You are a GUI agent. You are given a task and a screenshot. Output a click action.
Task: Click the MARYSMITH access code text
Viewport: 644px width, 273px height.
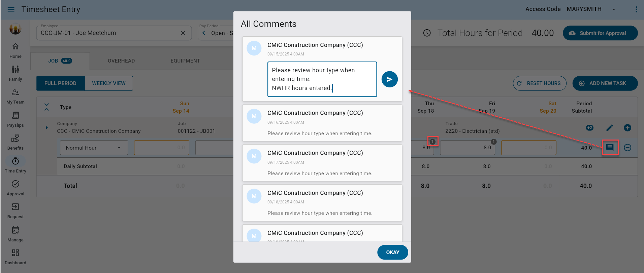[x=584, y=9]
